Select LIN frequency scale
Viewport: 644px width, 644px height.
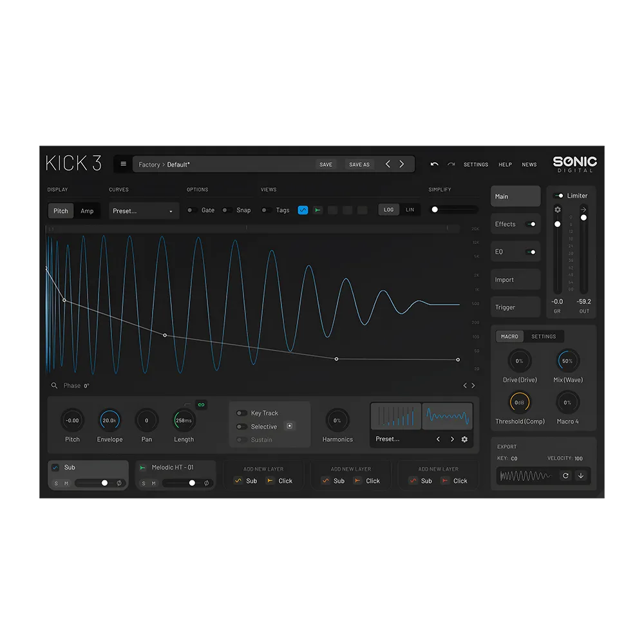click(410, 209)
